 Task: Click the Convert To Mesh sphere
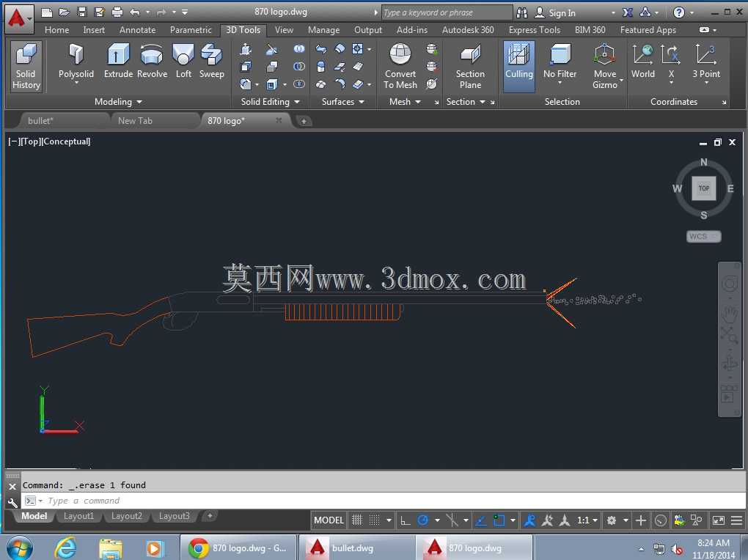pyautogui.click(x=400, y=66)
